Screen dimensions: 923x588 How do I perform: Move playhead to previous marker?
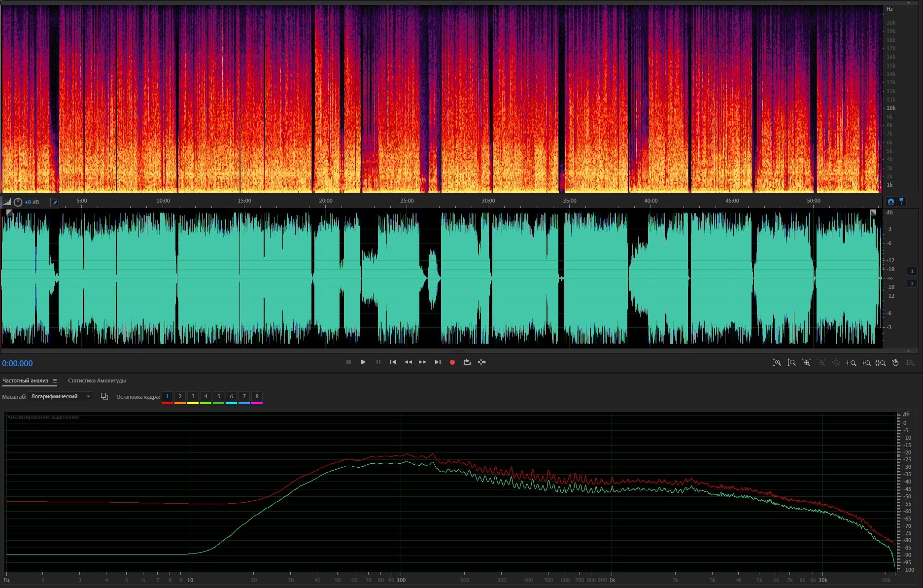point(393,362)
